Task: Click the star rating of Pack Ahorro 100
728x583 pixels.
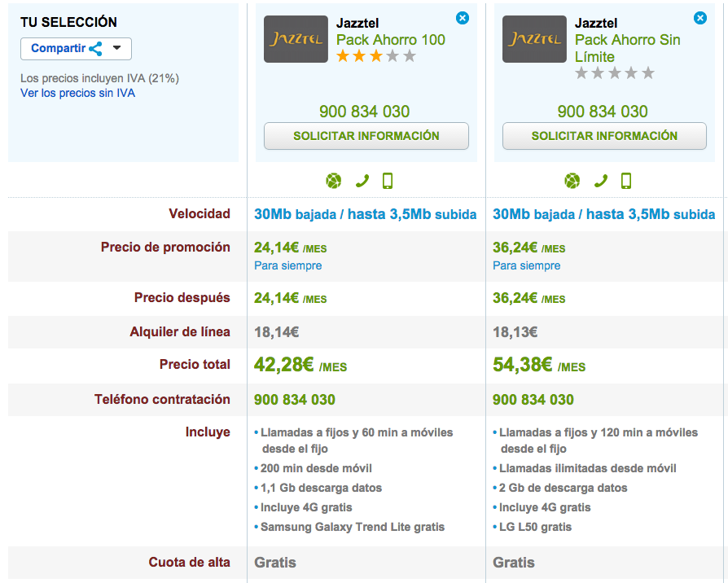Action: point(376,57)
